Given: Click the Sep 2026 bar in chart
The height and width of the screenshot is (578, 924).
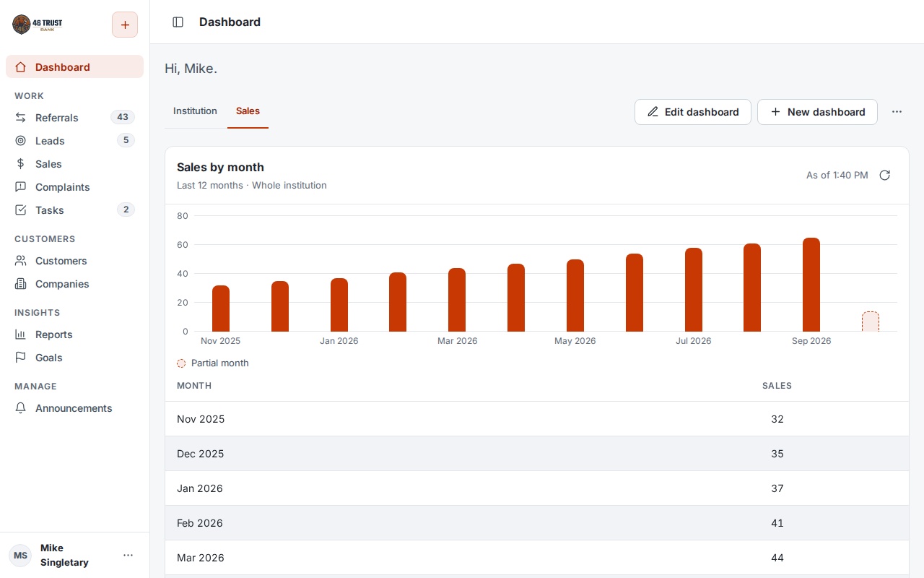Looking at the screenshot, I should (811, 285).
